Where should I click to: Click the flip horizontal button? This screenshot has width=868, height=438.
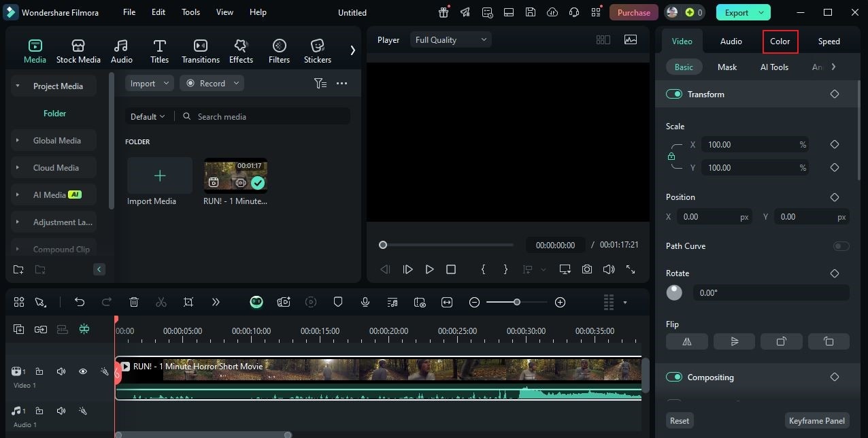pyautogui.click(x=687, y=341)
